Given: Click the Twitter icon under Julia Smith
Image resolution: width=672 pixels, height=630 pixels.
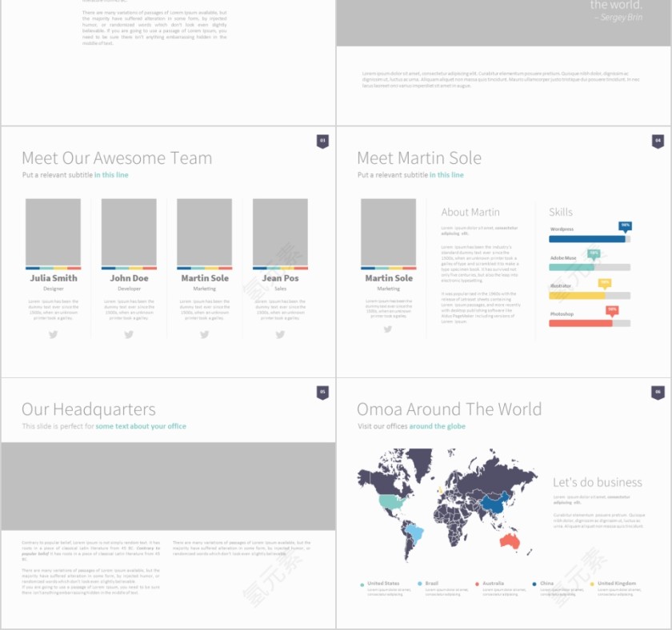Looking at the screenshot, I should [x=53, y=335].
